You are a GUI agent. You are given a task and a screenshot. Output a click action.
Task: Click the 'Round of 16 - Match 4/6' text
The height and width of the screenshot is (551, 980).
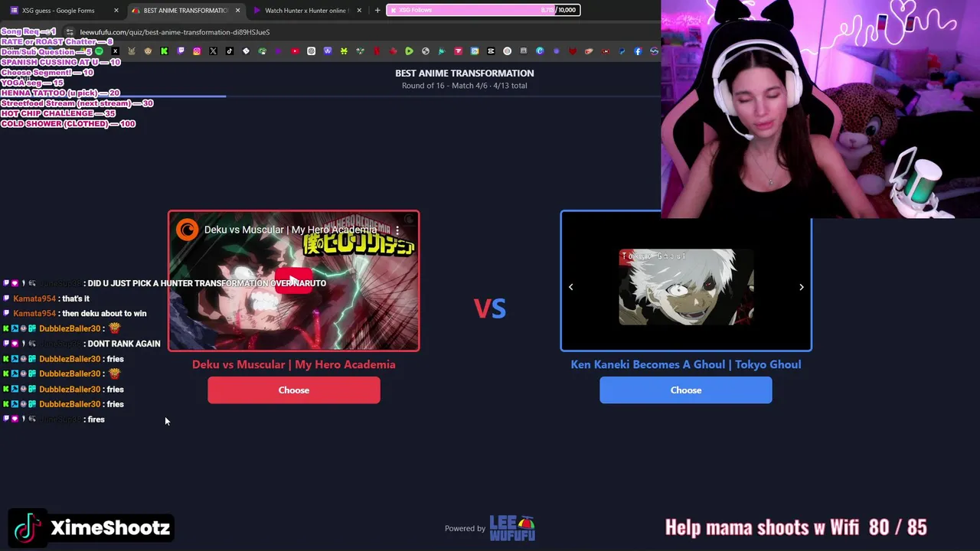coord(438,86)
